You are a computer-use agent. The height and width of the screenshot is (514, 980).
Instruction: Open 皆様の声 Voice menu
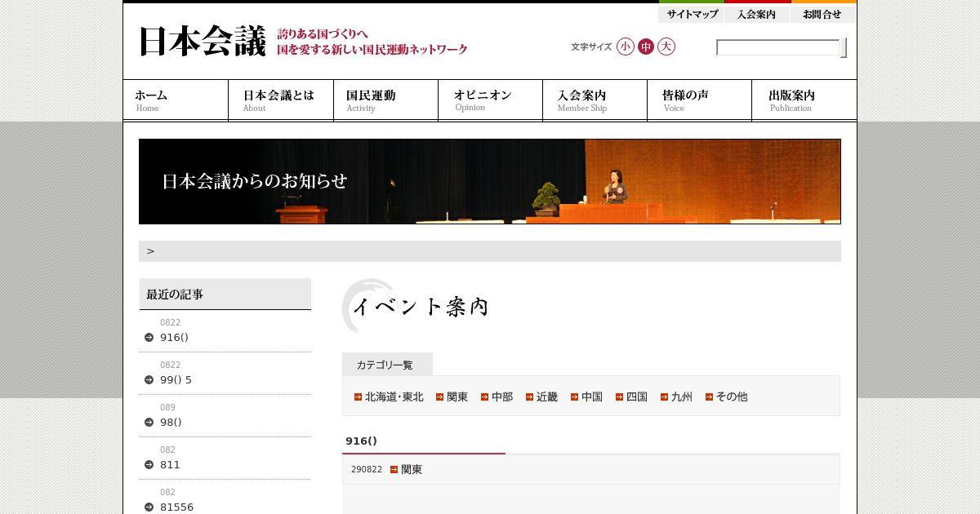699,100
